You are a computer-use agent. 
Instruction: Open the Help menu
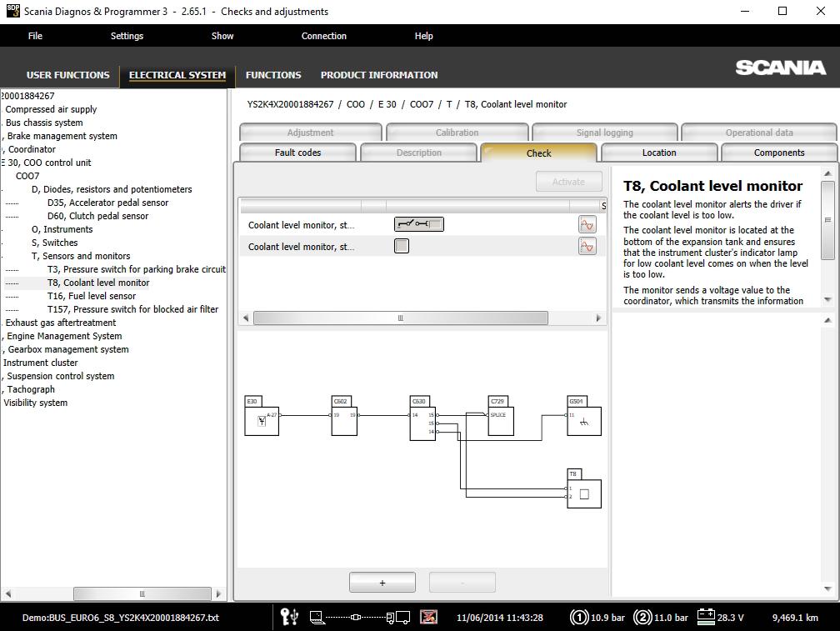423,36
